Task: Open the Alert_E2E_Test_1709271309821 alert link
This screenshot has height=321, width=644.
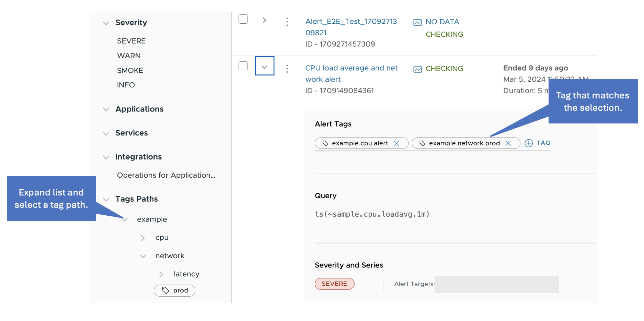Action: (x=351, y=27)
